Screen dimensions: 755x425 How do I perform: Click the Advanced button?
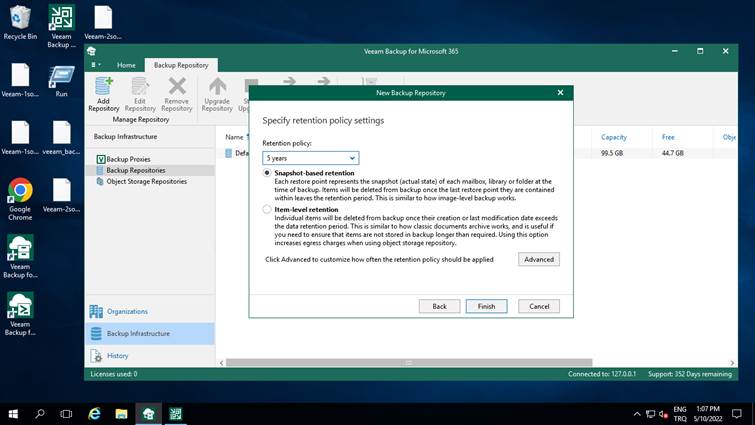click(539, 259)
